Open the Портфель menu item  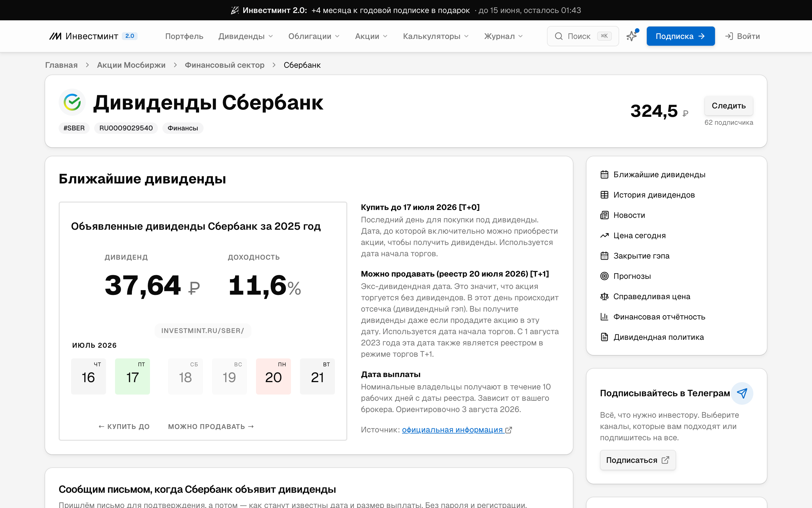[x=184, y=36]
